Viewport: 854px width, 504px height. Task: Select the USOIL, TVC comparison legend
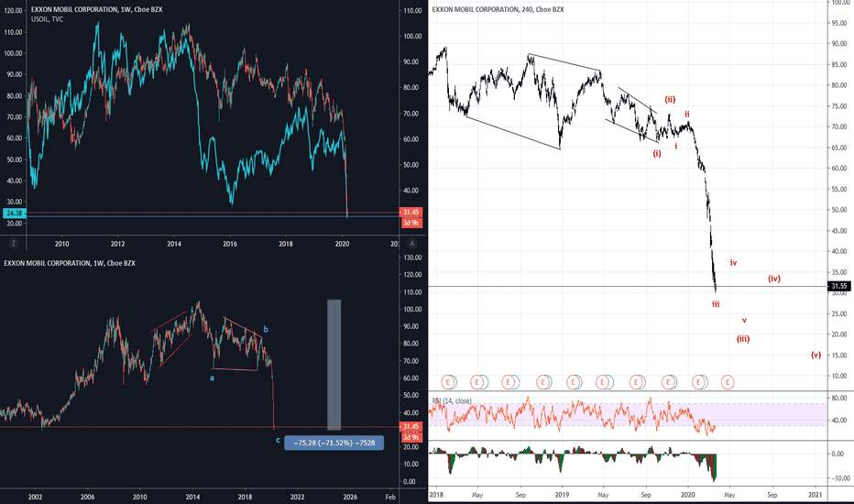click(47, 19)
